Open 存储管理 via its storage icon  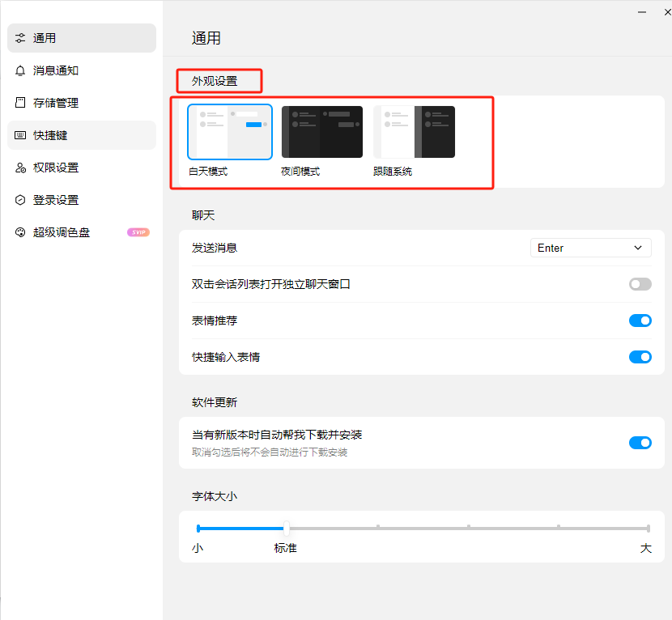coord(21,103)
